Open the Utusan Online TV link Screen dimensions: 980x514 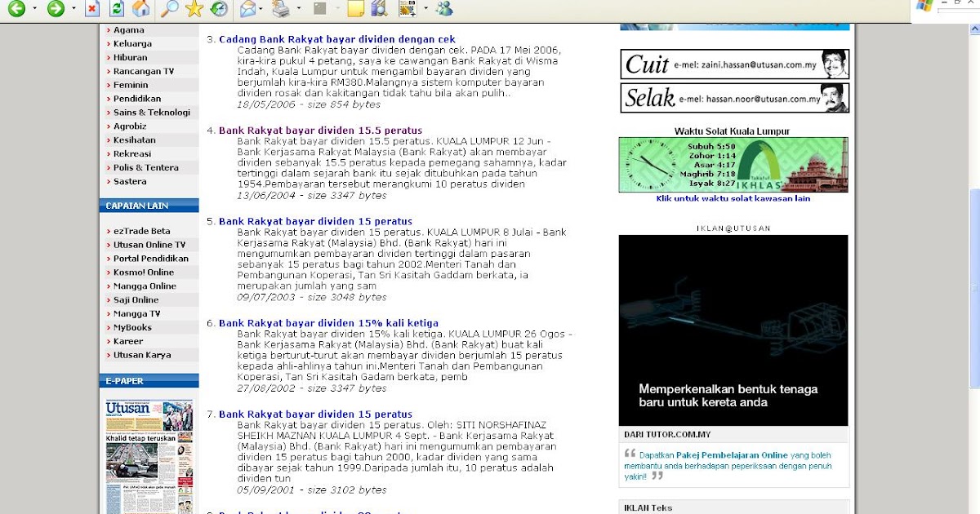(x=149, y=245)
